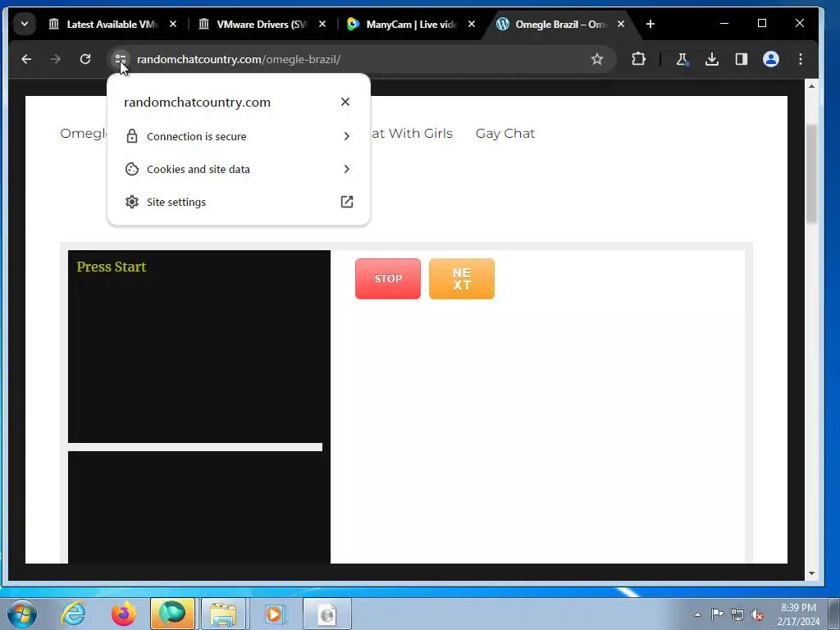Viewport: 840px width, 630px height.
Task: Open the tab search dropdown
Action: pyautogui.click(x=25, y=24)
